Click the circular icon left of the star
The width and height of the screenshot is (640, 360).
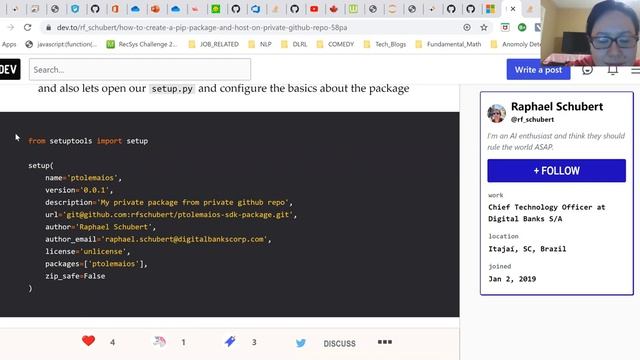pos(467,27)
